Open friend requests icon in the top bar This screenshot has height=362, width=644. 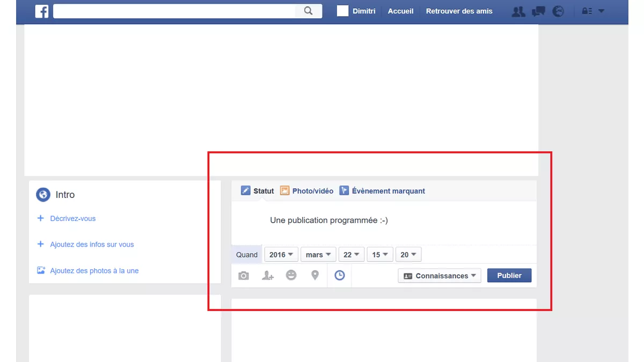518,11
